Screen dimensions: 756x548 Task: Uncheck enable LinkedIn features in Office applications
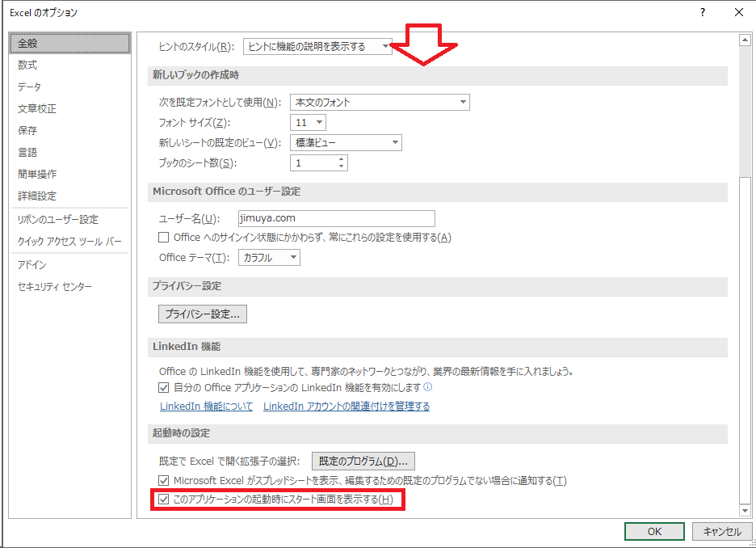[164, 387]
